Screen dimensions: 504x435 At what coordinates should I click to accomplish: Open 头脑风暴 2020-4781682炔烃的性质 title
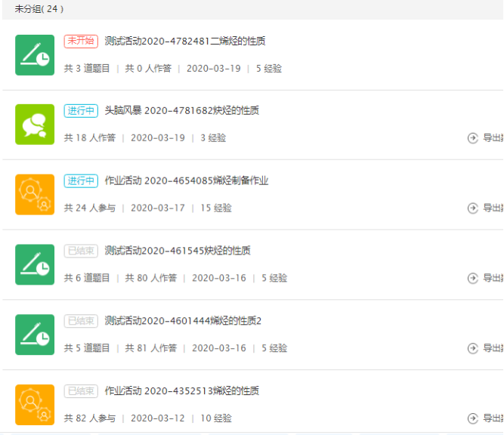click(181, 111)
